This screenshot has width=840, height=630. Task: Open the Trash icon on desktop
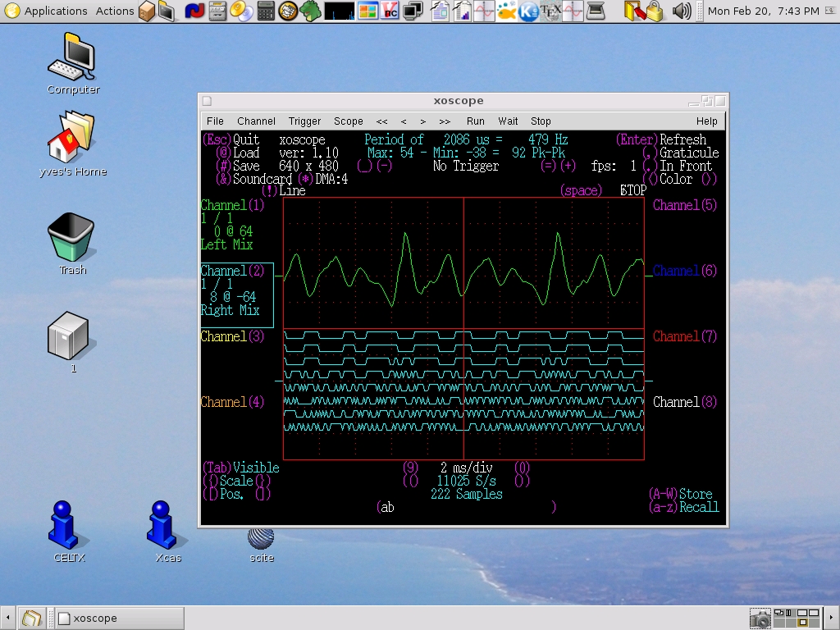coord(72,238)
